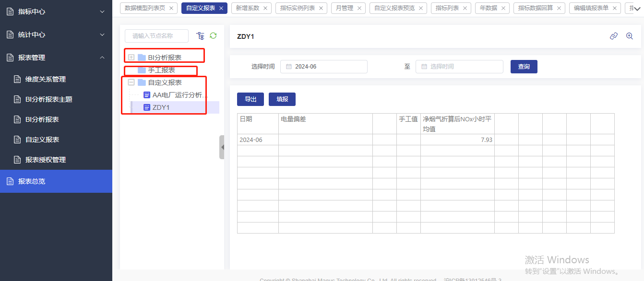
Task: Collapse the 自定义报表 folder node
Action: (x=131, y=82)
